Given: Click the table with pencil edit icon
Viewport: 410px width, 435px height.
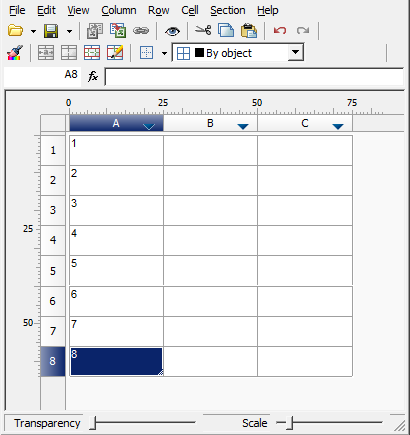Looking at the screenshot, I should tap(115, 52).
